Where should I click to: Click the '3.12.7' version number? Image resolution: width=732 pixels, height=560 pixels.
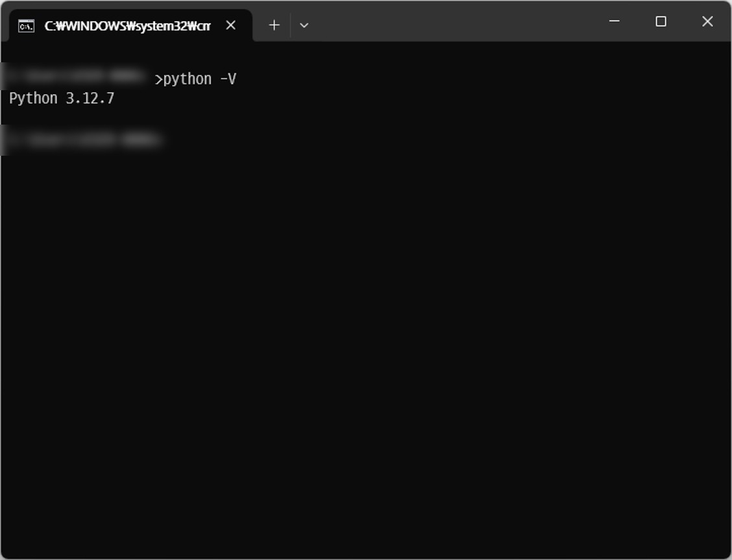(90, 99)
